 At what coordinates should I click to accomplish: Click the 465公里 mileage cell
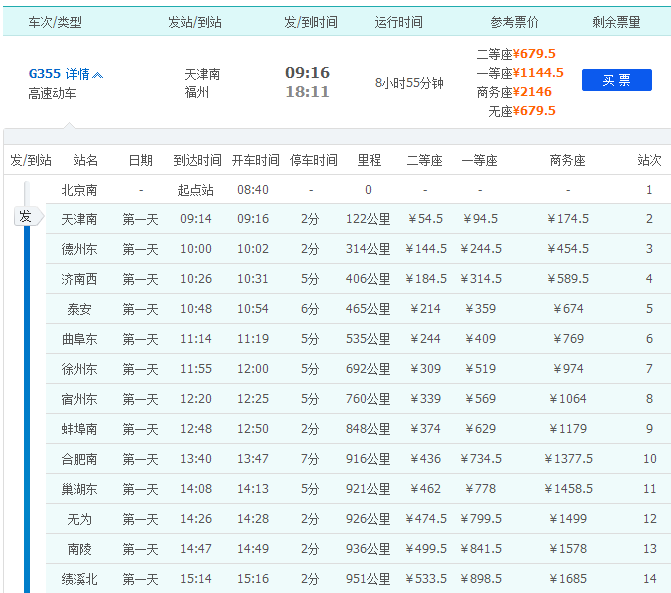click(x=368, y=309)
